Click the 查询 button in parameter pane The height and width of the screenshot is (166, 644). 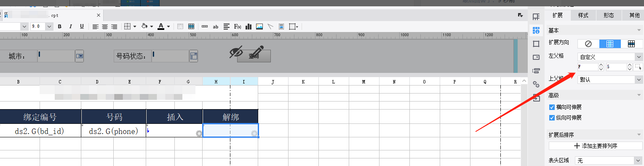(254, 56)
